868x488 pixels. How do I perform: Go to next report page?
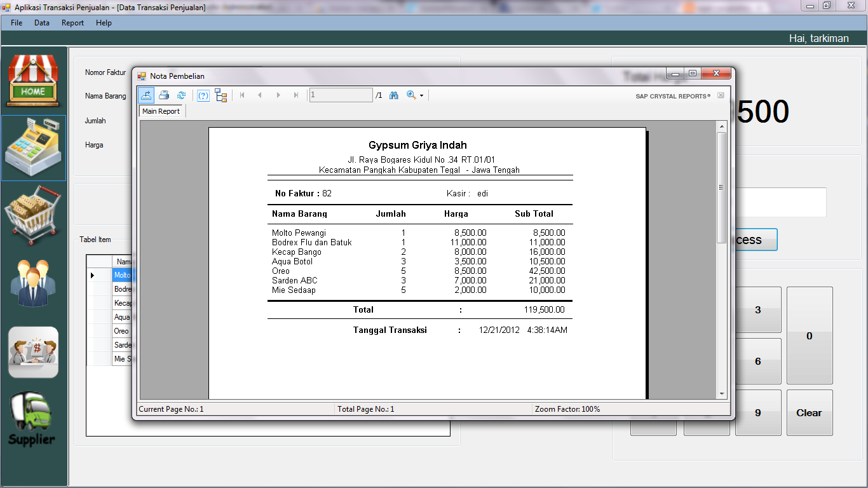tap(278, 95)
